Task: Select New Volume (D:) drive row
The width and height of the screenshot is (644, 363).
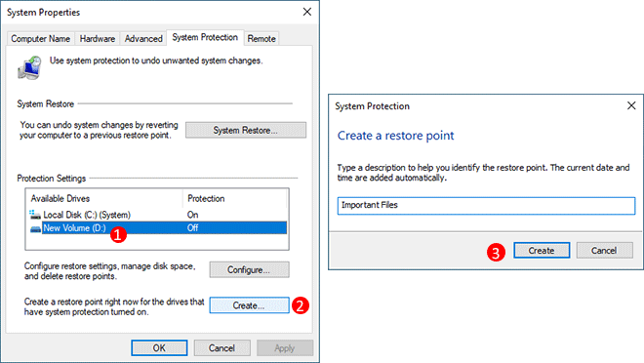Action: coord(158,228)
